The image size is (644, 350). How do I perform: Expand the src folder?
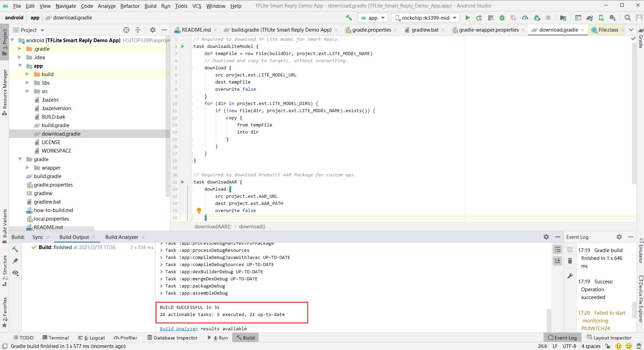(27, 91)
